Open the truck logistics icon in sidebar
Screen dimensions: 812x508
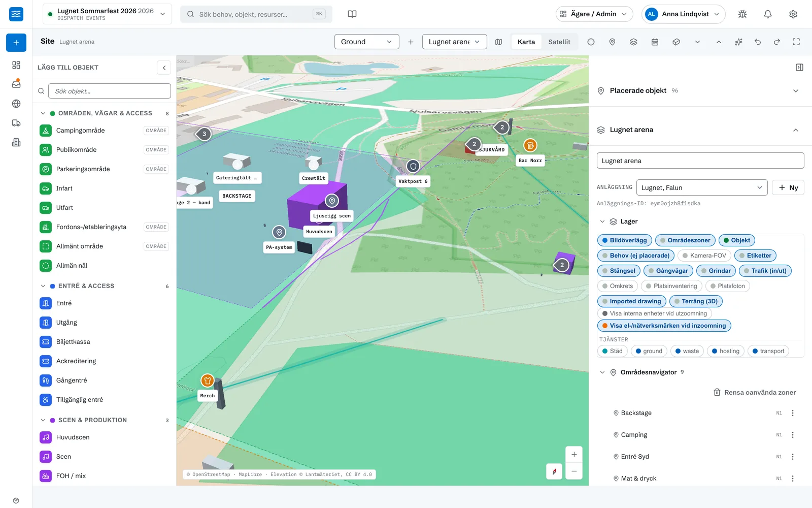(x=16, y=123)
